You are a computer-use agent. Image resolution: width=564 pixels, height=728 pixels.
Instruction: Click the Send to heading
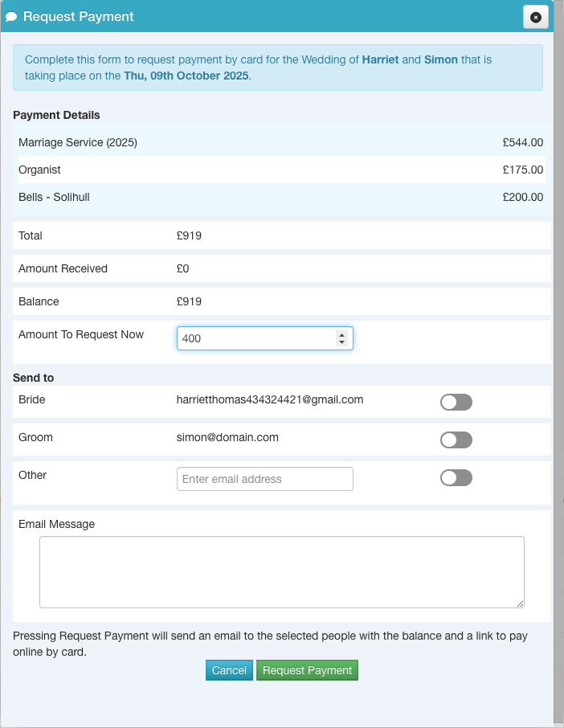34,378
